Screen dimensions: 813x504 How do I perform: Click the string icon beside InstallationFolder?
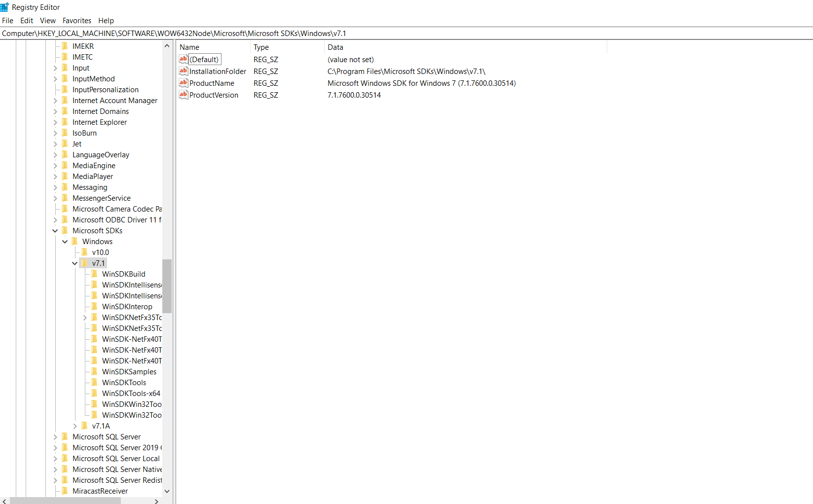184,71
